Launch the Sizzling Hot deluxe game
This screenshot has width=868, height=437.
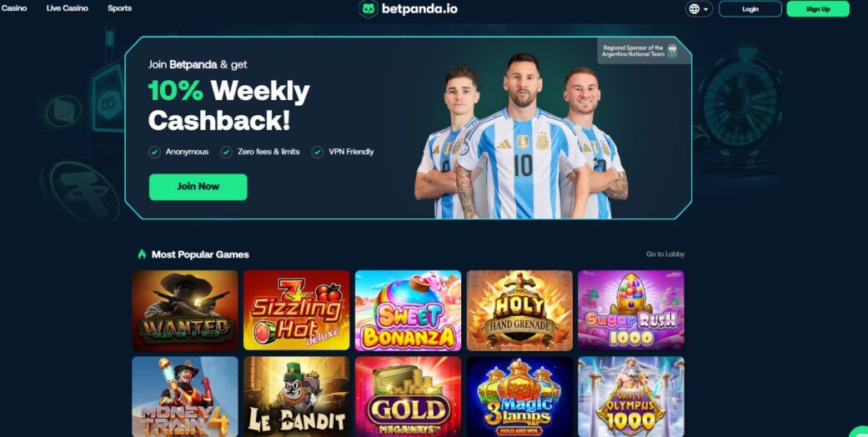click(297, 310)
